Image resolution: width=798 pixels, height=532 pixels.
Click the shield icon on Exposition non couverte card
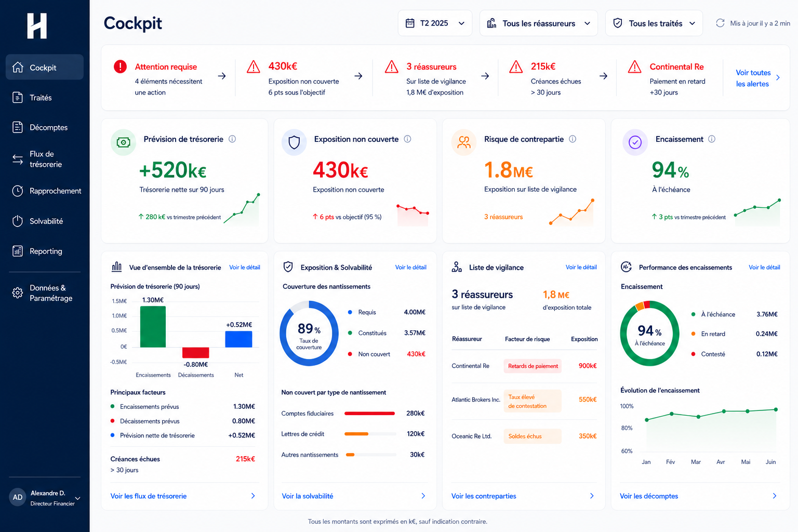(x=294, y=142)
